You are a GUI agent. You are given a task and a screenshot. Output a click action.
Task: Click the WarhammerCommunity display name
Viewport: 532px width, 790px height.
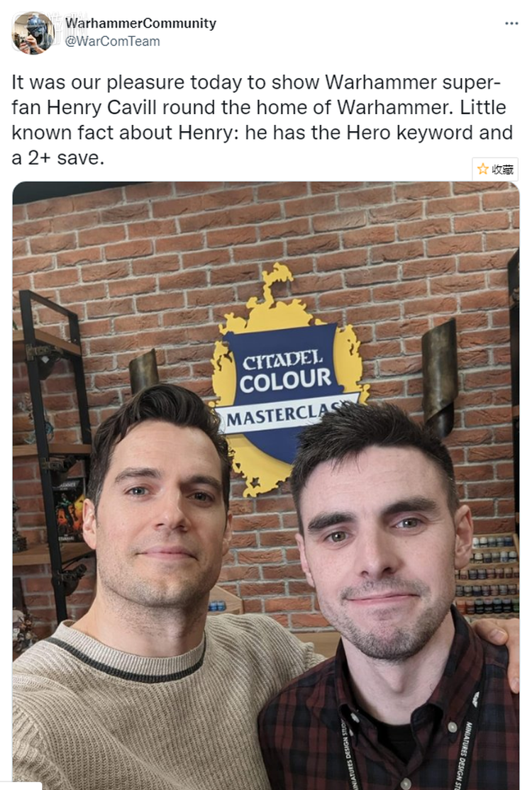point(140,23)
